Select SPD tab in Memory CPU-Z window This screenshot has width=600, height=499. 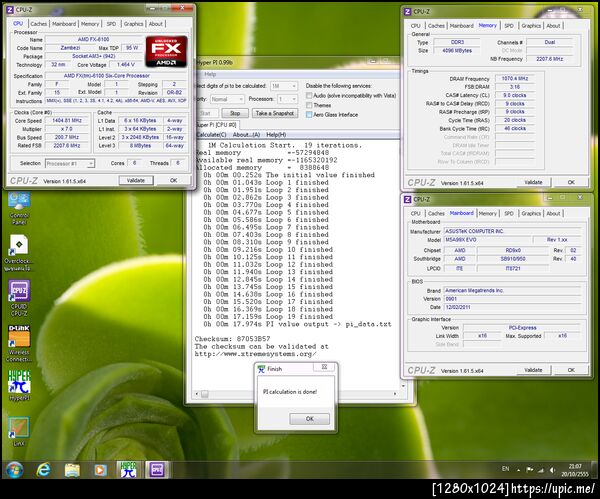coord(509,26)
